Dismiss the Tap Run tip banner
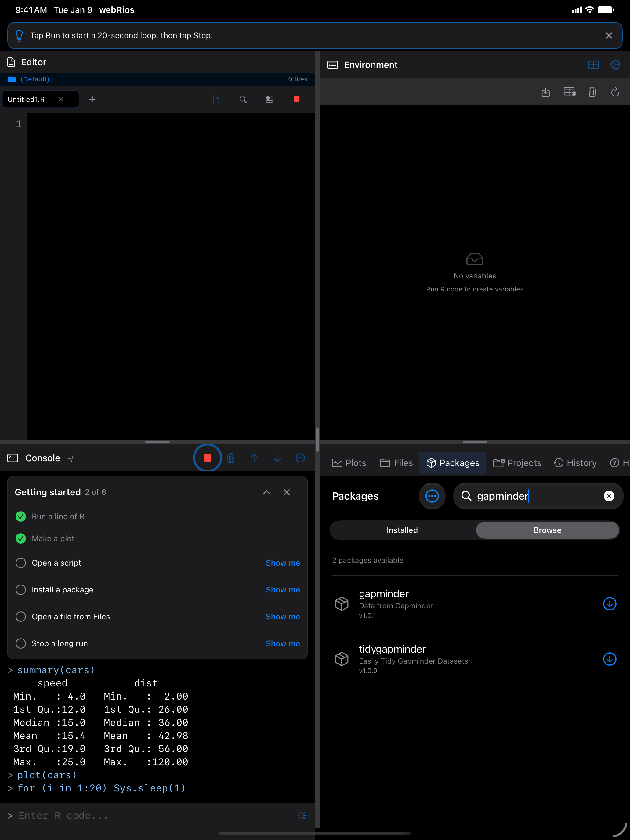The image size is (630, 840). coord(609,35)
